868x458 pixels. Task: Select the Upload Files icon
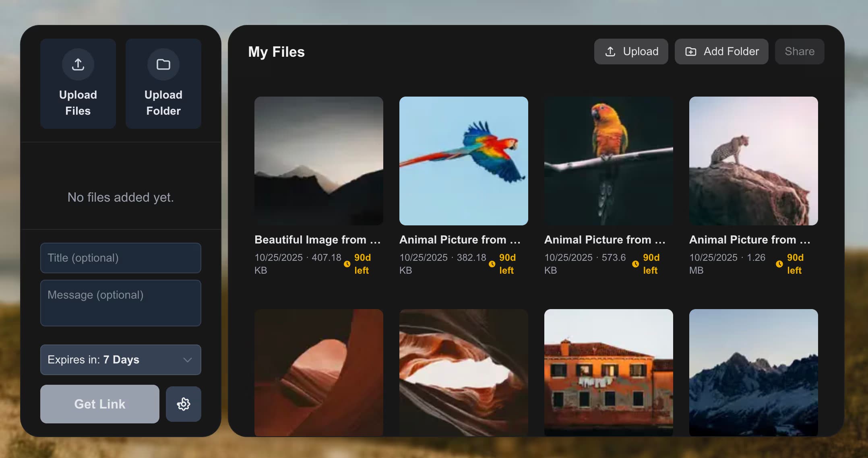(x=78, y=64)
